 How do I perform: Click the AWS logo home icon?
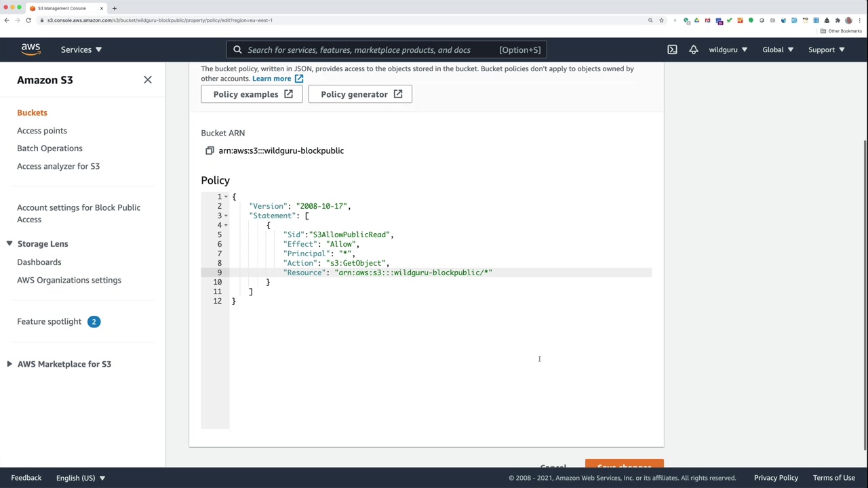coord(31,49)
